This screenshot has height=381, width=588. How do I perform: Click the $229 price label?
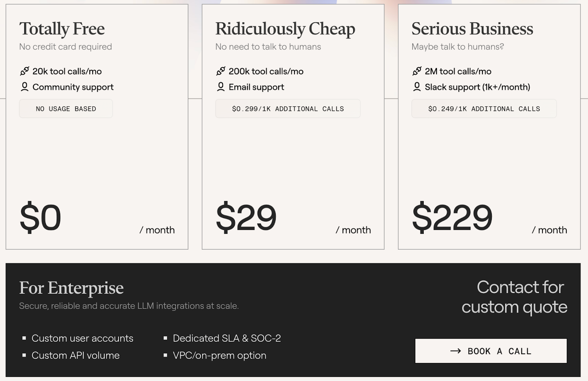pyautogui.click(x=453, y=217)
